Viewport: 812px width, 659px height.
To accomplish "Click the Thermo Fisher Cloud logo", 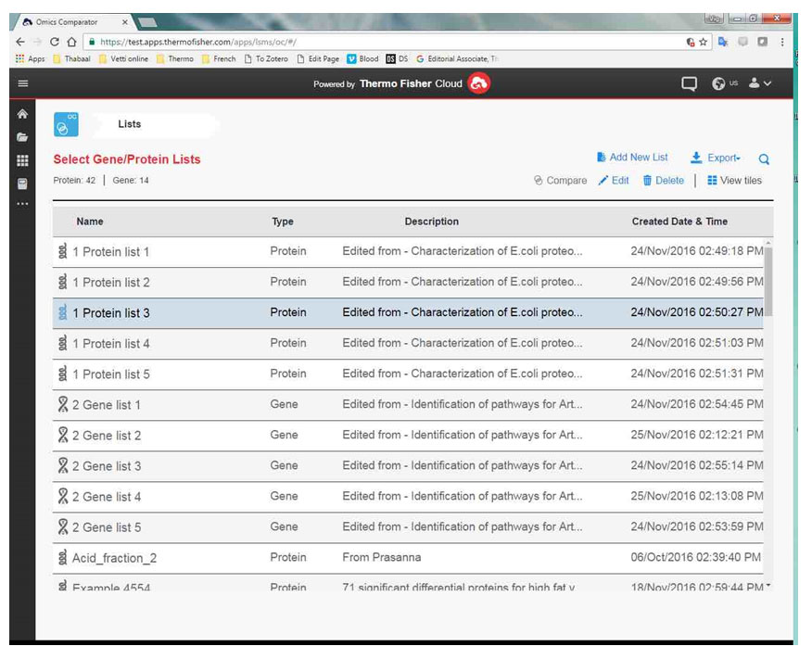I will click(x=479, y=83).
